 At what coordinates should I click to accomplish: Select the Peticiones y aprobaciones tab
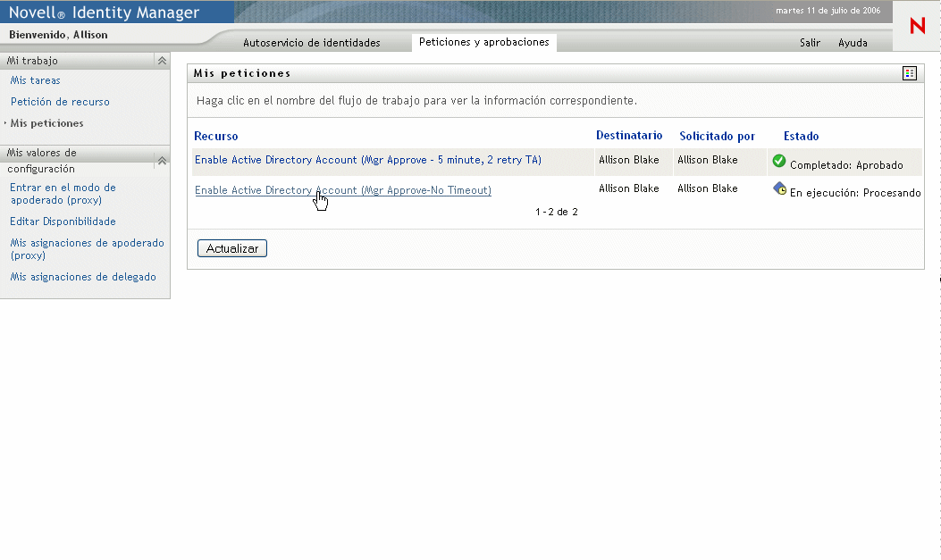pyautogui.click(x=483, y=42)
